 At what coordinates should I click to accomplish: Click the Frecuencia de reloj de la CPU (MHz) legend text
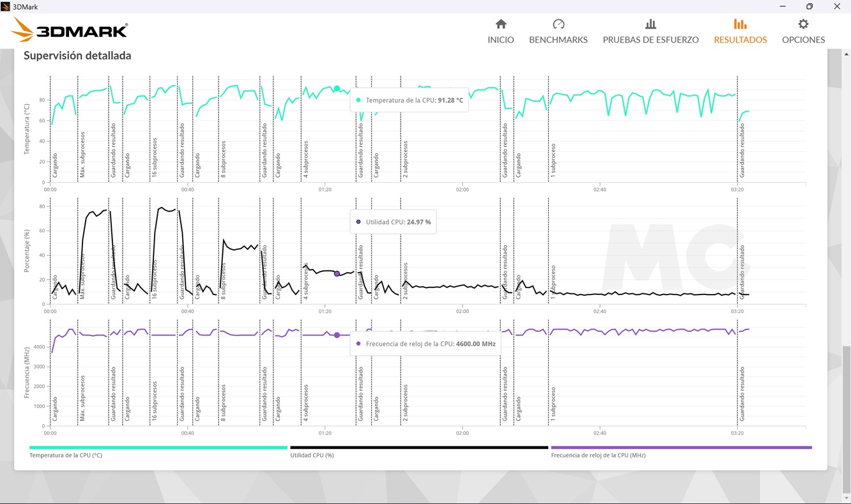point(598,455)
